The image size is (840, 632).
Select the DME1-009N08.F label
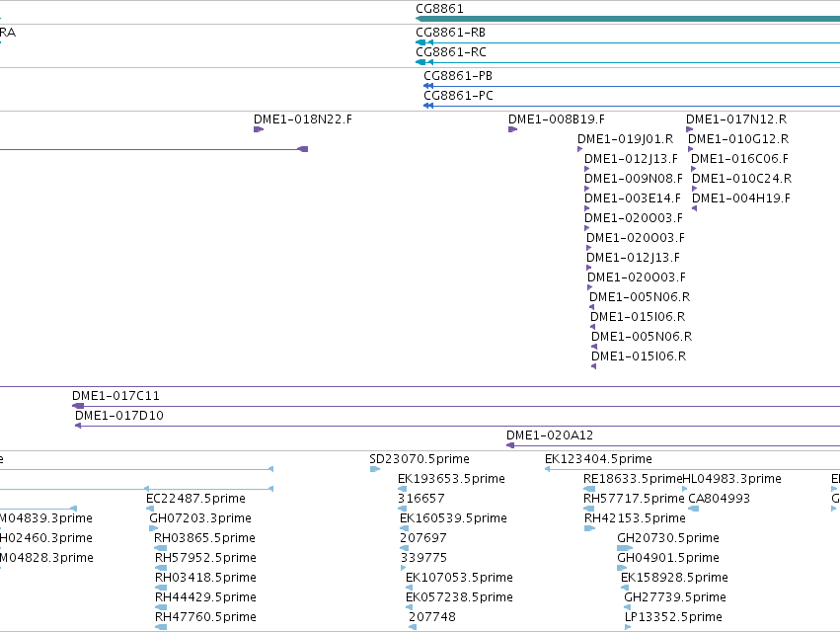pyautogui.click(x=634, y=179)
